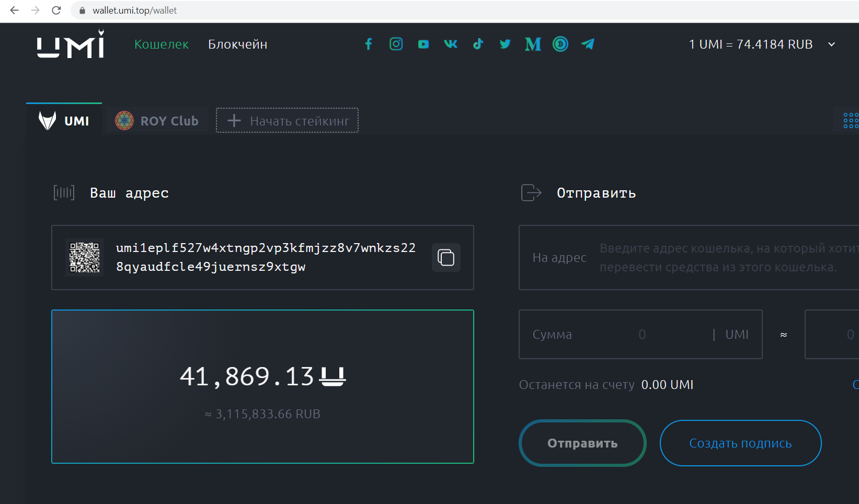Click the 1 UMI = 74.4184 RUB rate
This screenshot has width=859, height=504.
(x=751, y=44)
